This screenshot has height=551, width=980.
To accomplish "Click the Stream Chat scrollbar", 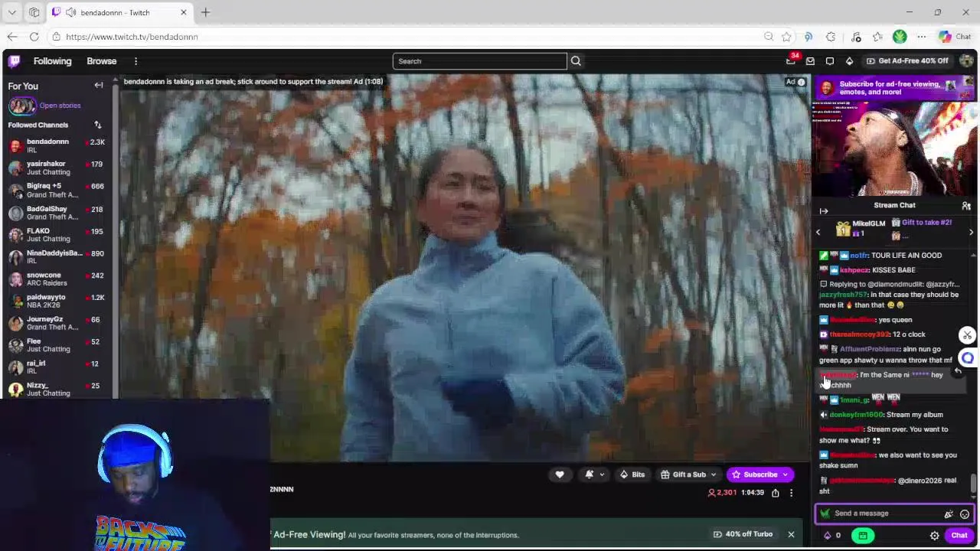I will [x=974, y=484].
